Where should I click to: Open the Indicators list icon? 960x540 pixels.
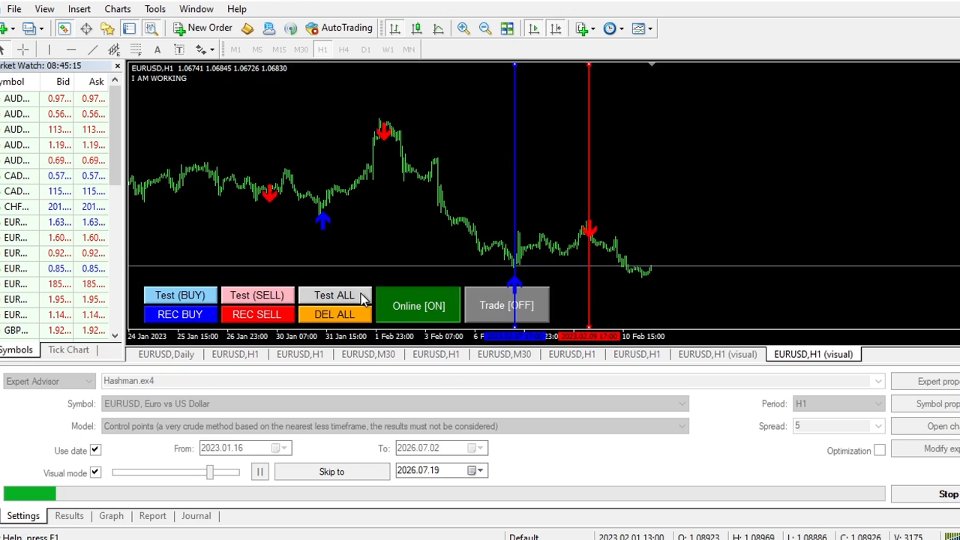tap(584, 28)
